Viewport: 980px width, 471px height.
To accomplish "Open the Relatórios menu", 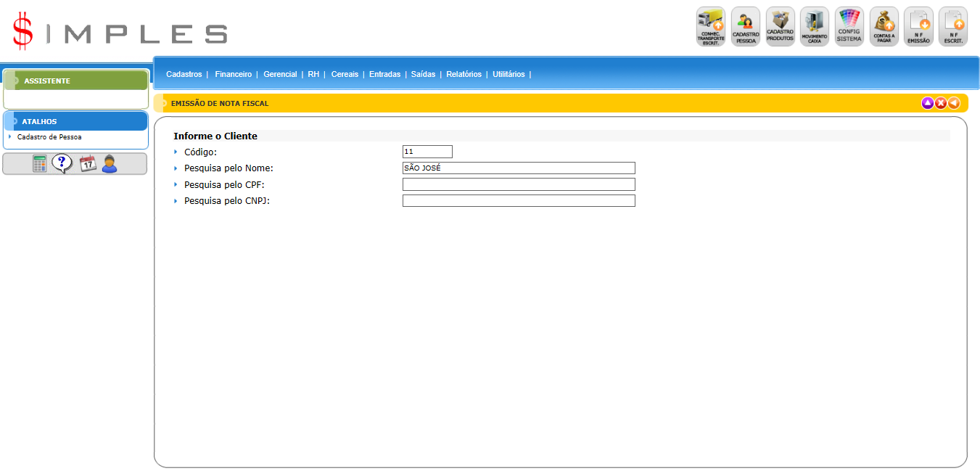I will [464, 74].
